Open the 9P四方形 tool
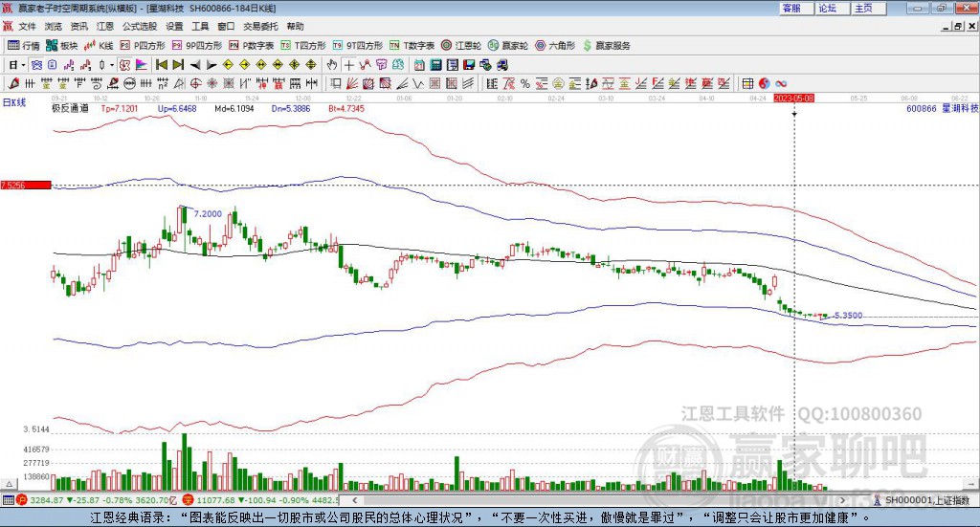Image resolution: width=980 pixels, height=527 pixels. click(x=197, y=46)
